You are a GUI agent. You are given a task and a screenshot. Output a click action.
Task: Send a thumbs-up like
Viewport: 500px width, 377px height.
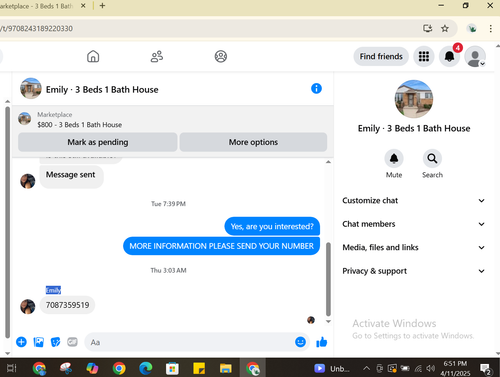click(322, 342)
